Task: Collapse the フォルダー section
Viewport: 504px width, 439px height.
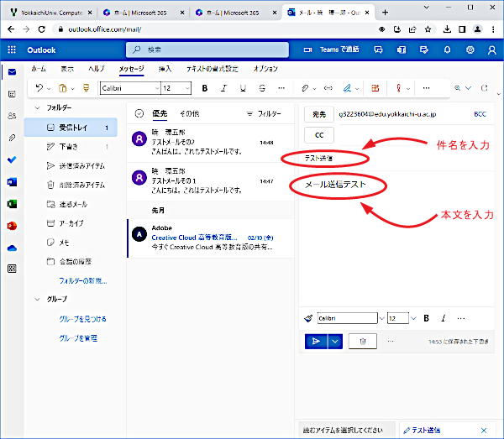Action: click(37, 107)
